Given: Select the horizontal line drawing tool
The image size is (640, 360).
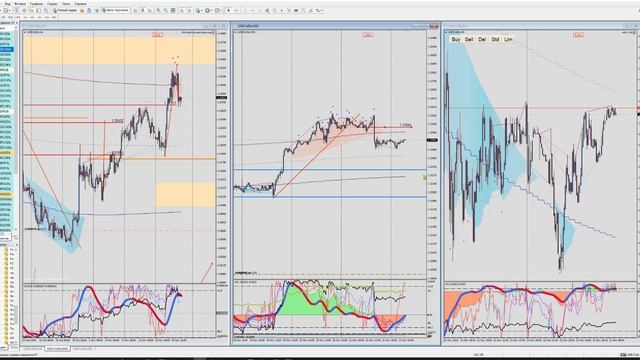Looking at the screenshot, I should pos(252,10).
